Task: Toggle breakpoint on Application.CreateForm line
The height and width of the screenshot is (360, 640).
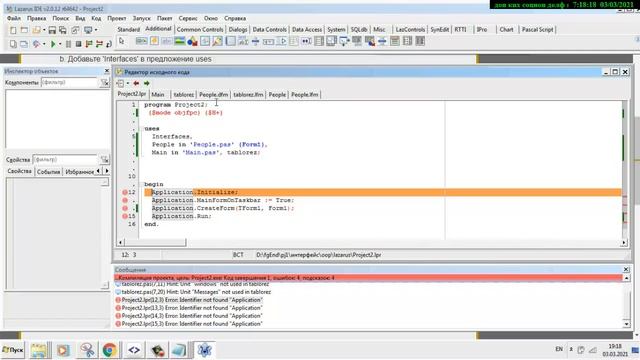Action: (125, 208)
